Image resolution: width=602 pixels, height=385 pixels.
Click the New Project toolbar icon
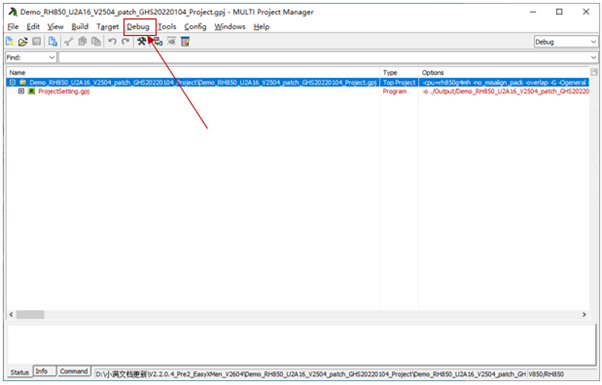[10, 41]
